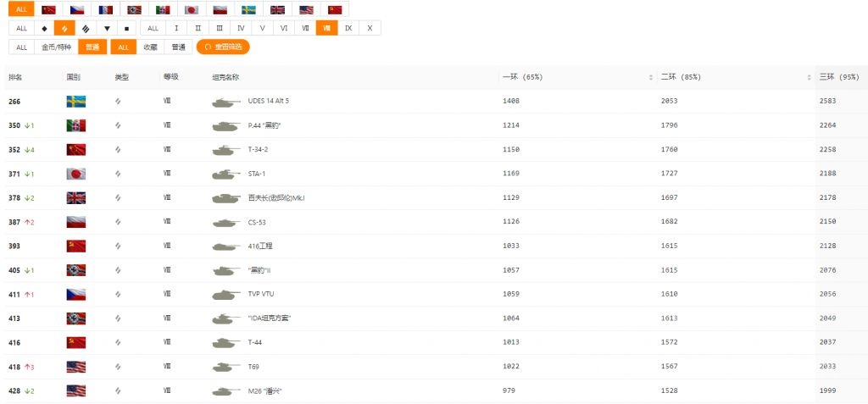
Task: Sort by the 一环 (65%) column arrows
Action: (650, 77)
